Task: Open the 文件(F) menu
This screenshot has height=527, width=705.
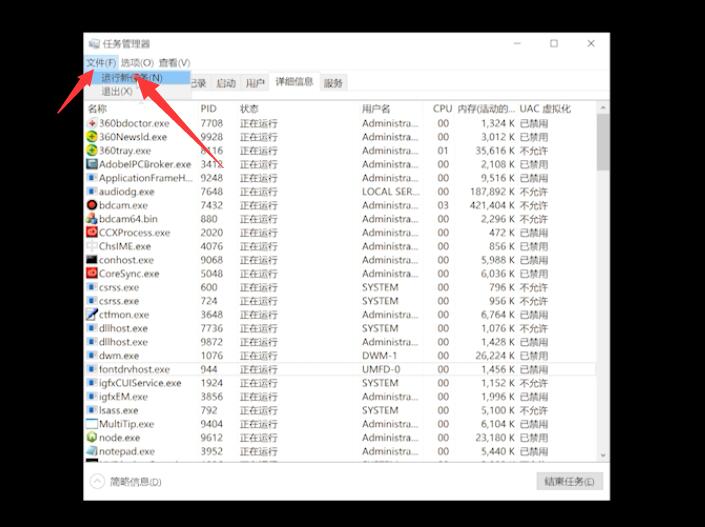Action: click(x=101, y=63)
